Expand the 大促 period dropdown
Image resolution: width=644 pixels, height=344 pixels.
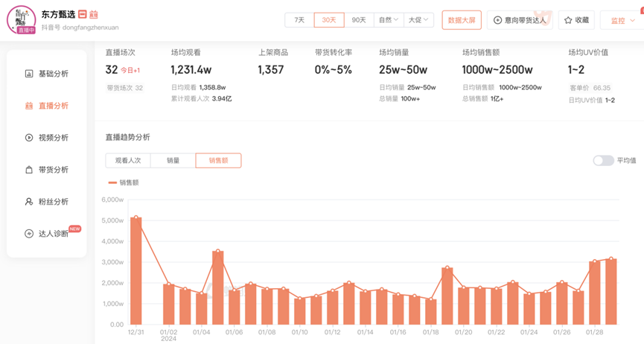pyautogui.click(x=418, y=20)
